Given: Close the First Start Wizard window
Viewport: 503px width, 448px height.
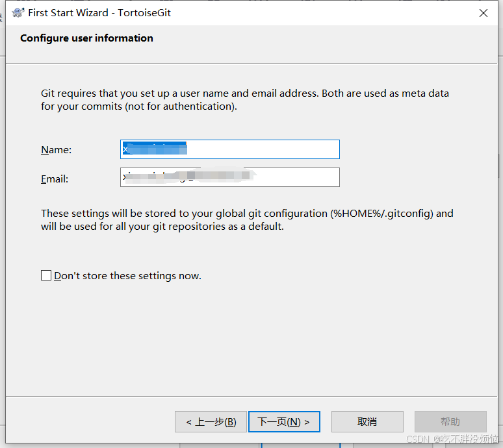Looking at the screenshot, I should [x=483, y=13].
